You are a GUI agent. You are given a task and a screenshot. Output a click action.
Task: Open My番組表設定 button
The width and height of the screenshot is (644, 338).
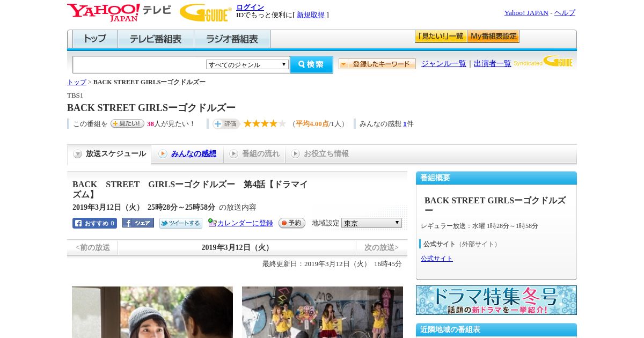coord(493,36)
